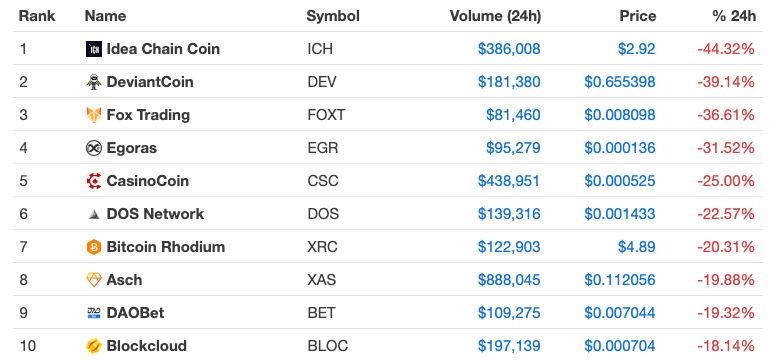Click the orange Bitcoin Rhodium icon
The height and width of the screenshot is (360, 780).
tap(94, 247)
